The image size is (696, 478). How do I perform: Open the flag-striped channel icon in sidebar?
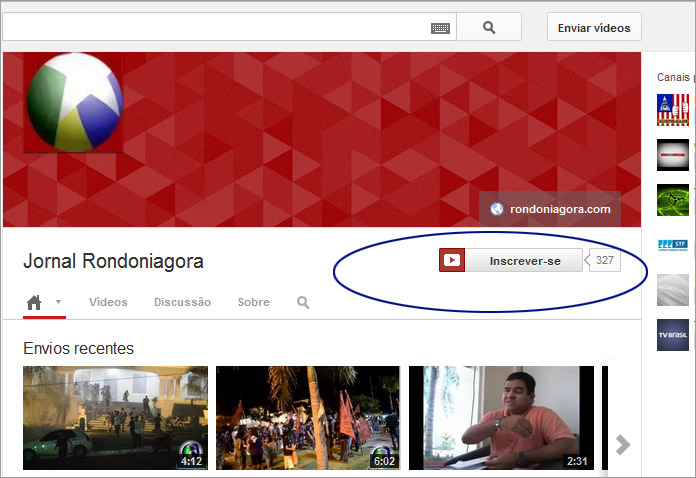[x=673, y=110]
